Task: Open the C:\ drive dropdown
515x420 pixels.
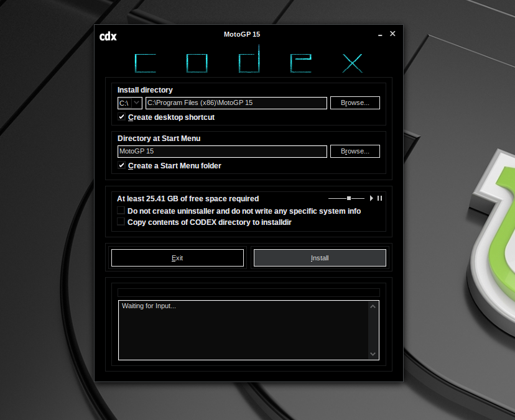Action: pos(130,103)
